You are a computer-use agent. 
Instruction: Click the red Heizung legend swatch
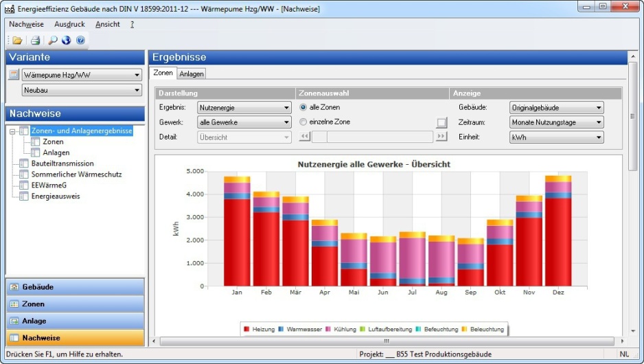pos(246,330)
